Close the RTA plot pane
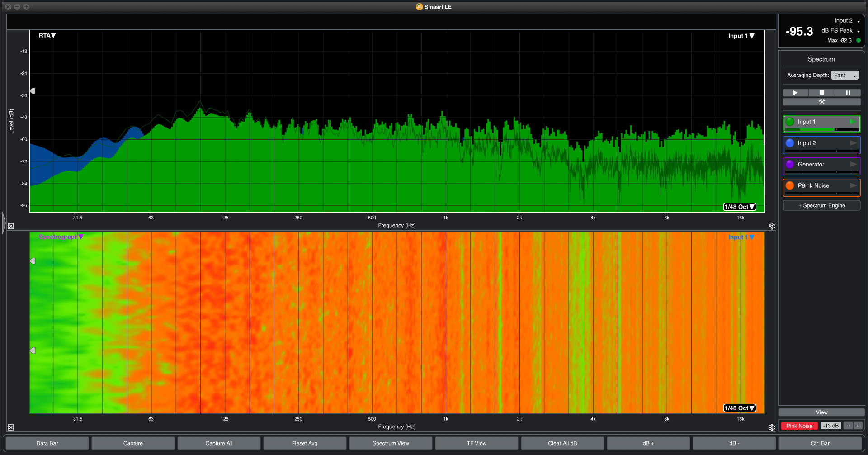Viewport: 868px width, 455px height. coord(11,226)
